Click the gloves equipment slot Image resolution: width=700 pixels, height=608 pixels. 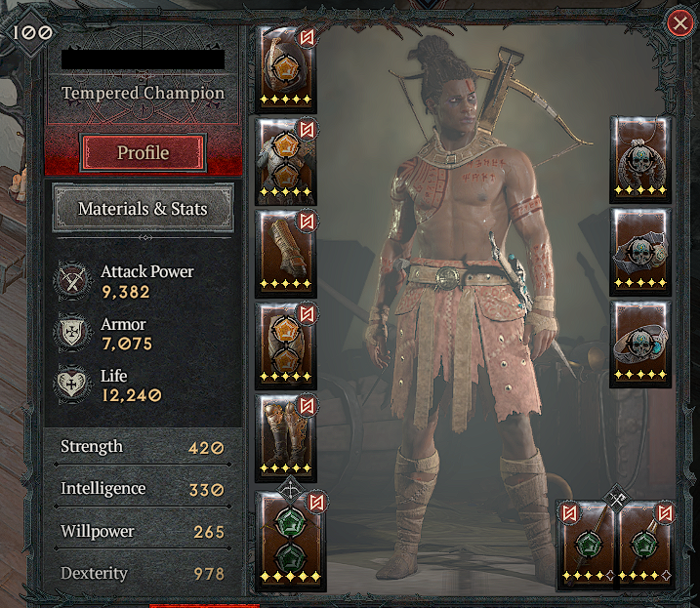(286, 253)
